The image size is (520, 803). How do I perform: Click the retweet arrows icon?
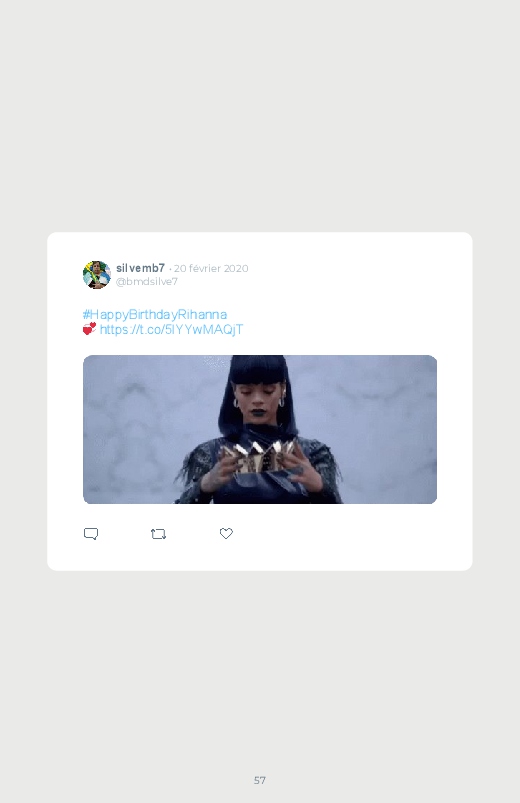coord(158,534)
